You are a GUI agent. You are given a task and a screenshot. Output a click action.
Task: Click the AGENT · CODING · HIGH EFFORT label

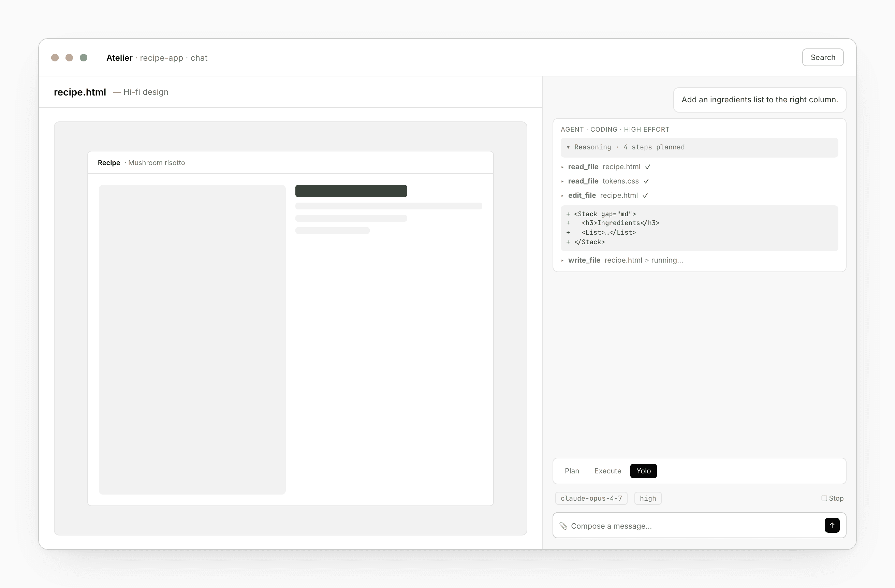click(615, 129)
